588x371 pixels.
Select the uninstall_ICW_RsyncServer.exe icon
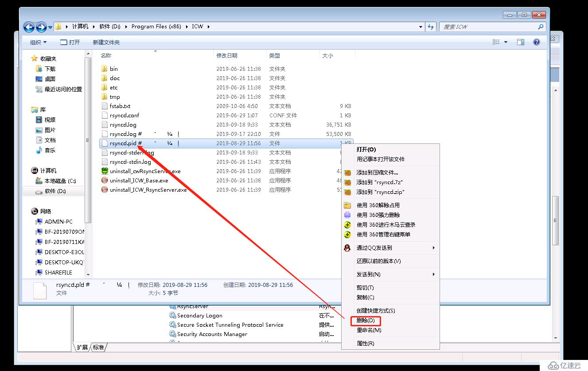coord(105,189)
